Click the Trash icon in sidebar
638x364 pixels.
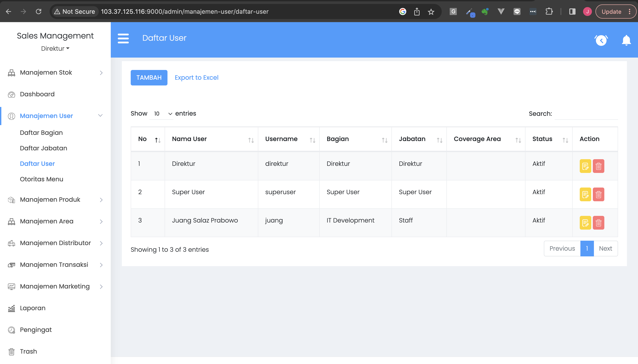12,351
